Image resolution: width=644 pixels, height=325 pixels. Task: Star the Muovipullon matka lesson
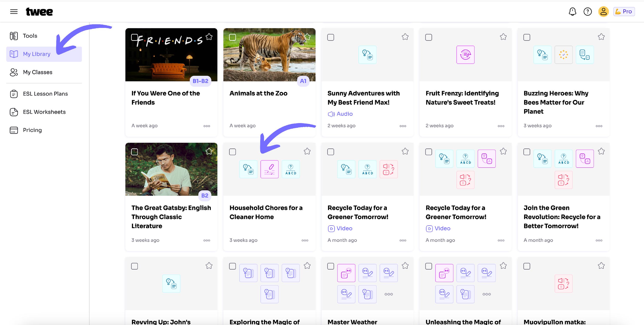point(601,266)
